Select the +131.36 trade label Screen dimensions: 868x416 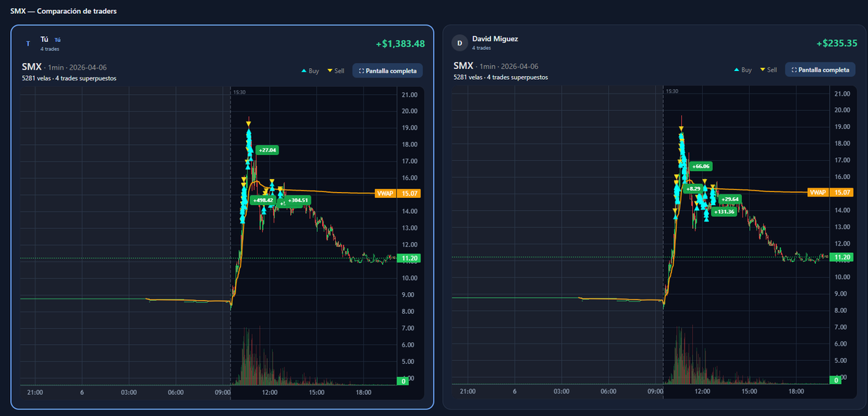[x=724, y=212]
